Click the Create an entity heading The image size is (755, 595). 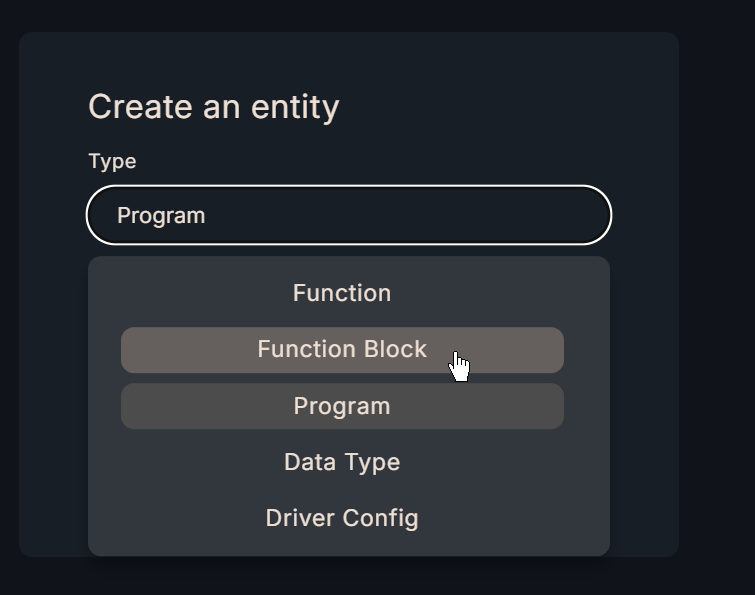(x=214, y=107)
